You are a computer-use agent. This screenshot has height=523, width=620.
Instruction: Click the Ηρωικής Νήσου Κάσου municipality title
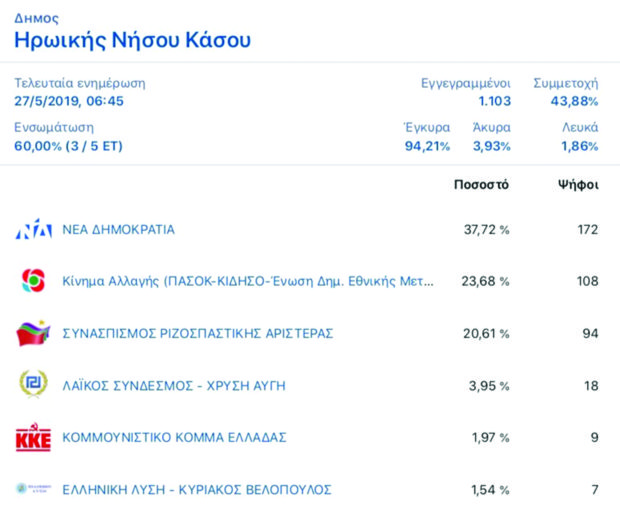pos(132,40)
